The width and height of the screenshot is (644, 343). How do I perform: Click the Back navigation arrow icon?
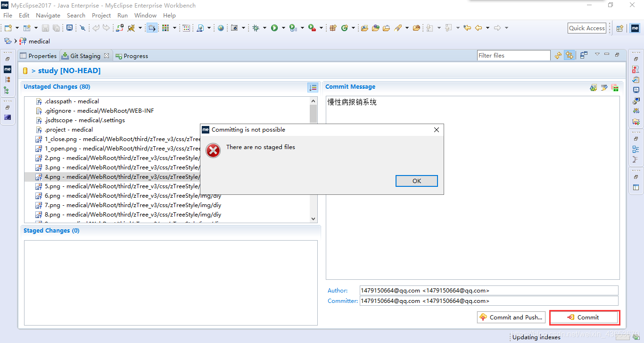click(478, 28)
